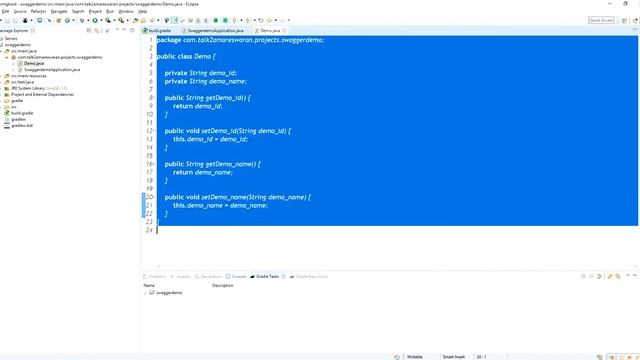640x360 pixels.
Task: Click the green Run toolbar button
Action: coord(95,20)
